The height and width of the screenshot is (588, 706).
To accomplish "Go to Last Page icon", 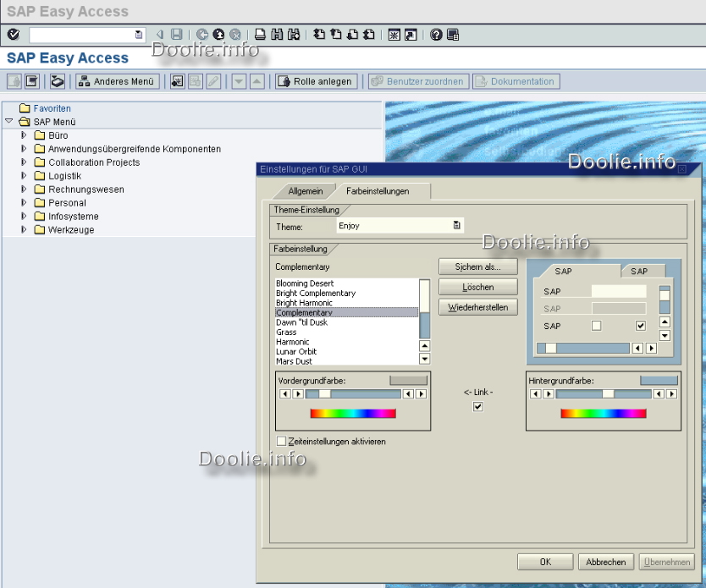I will pos(369,34).
